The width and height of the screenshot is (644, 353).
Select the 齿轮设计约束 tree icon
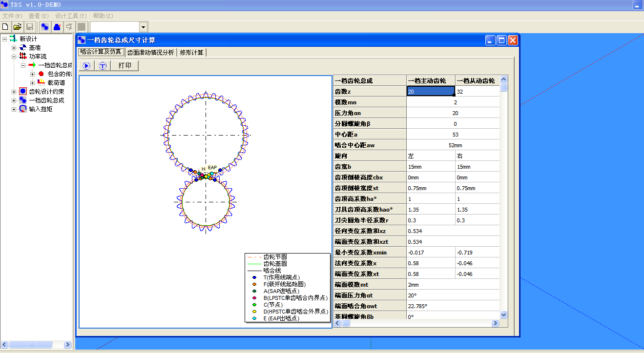(23, 92)
